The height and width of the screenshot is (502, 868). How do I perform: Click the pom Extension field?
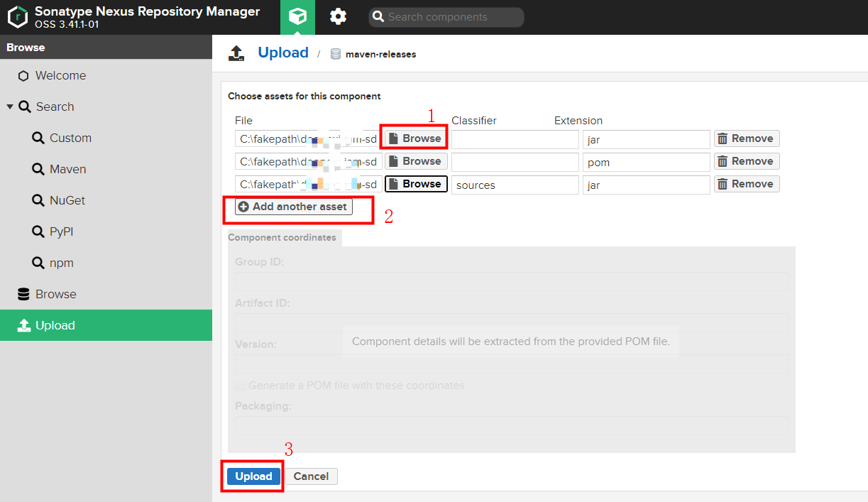coord(647,162)
